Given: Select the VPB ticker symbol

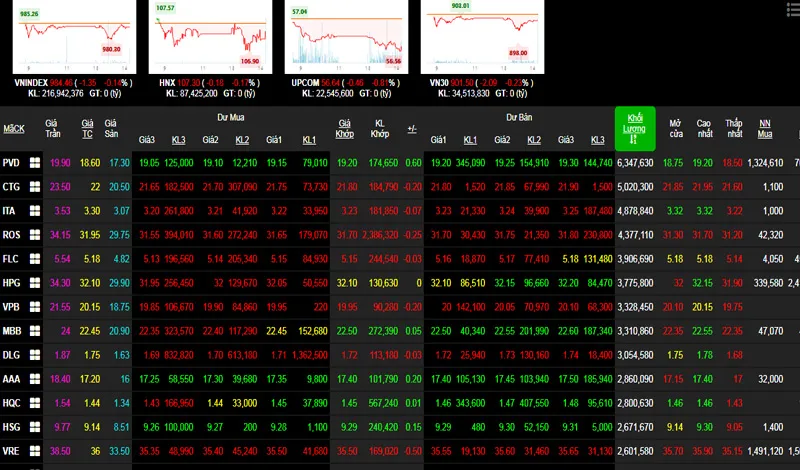Looking at the screenshot, I should pyautogui.click(x=11, y=307).
